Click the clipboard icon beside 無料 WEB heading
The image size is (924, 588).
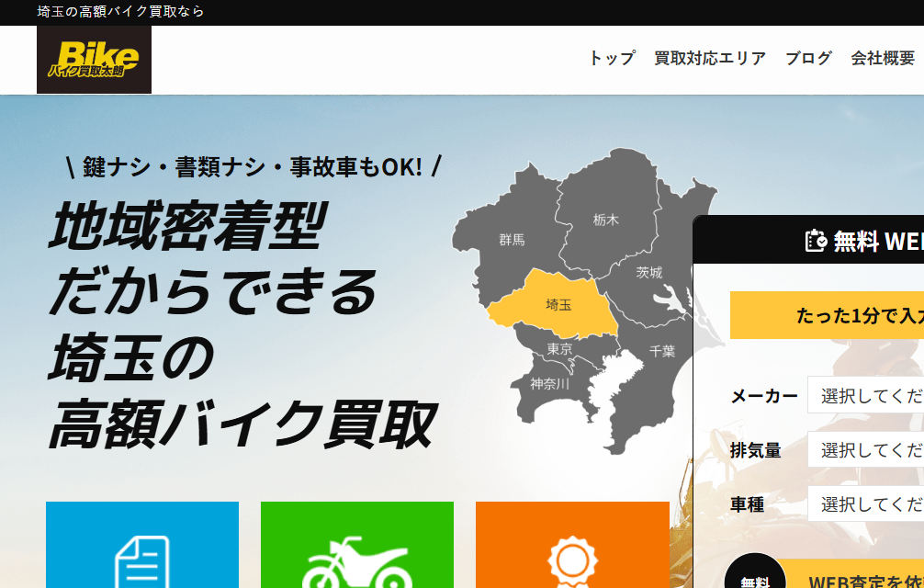point(816,241)
